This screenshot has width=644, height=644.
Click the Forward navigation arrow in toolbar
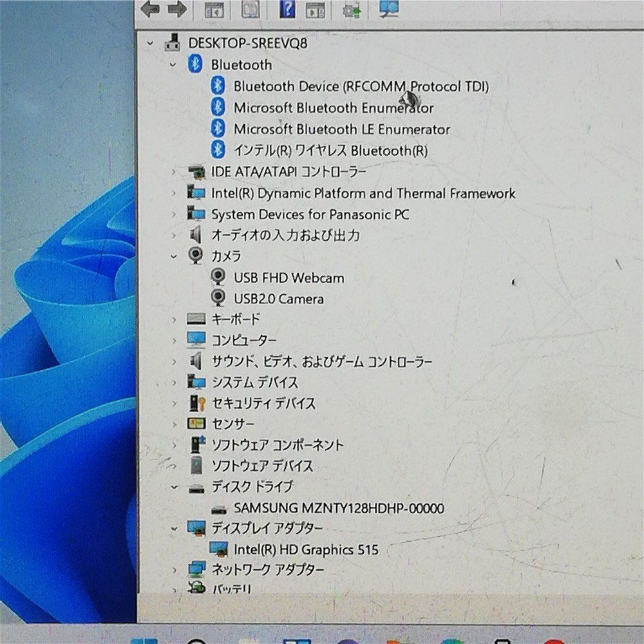[x=178, y=9]
